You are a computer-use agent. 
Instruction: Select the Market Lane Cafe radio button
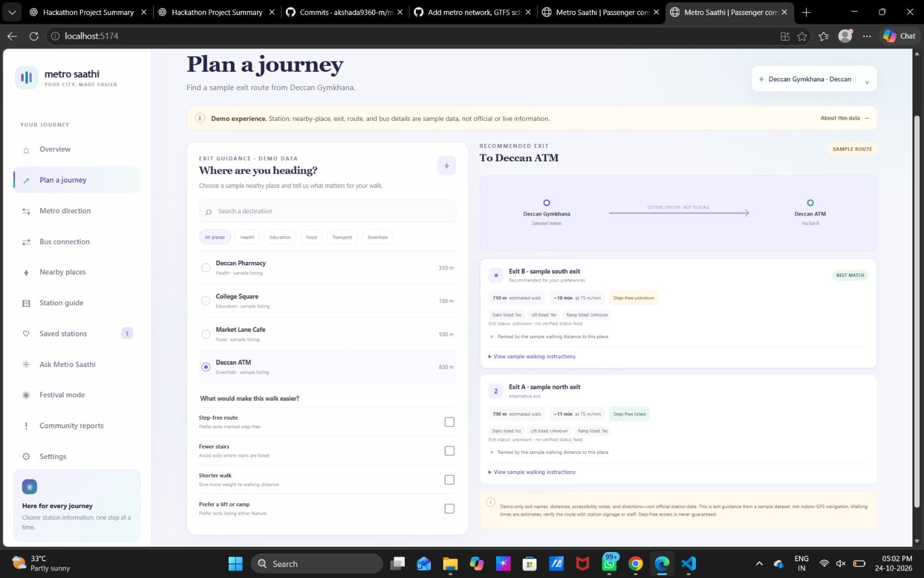pyautogui.click(x=206, y=334)
